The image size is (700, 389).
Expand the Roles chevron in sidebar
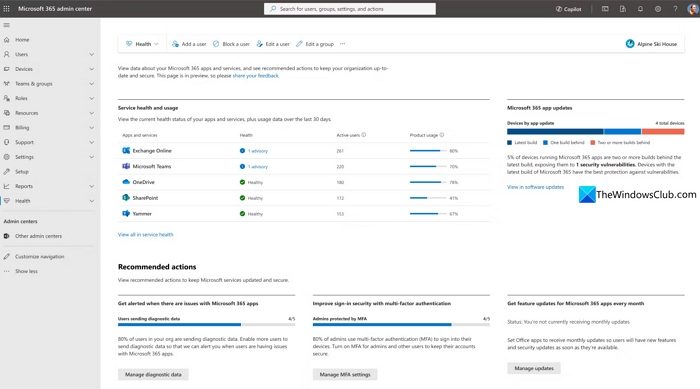point(92,98)
